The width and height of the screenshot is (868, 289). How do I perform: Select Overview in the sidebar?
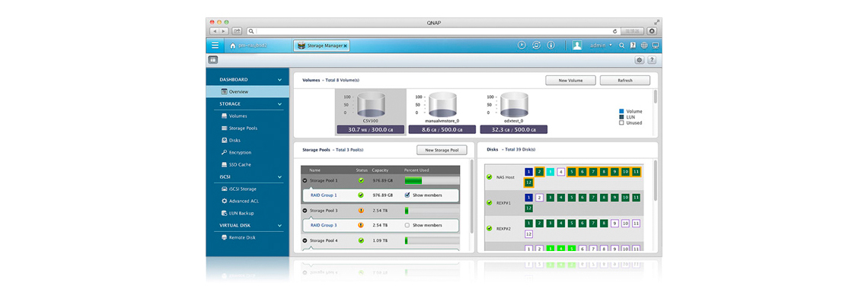[247, 92]
